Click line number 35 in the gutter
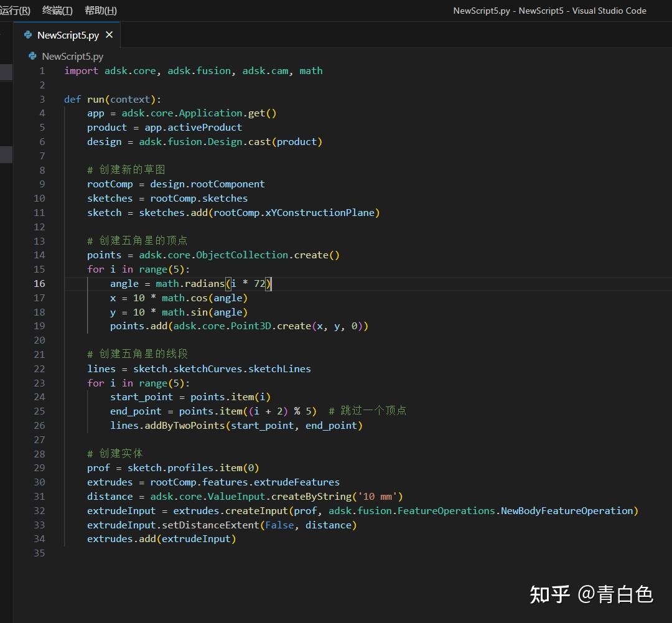 pyautogui.click(x=39, y=553)
